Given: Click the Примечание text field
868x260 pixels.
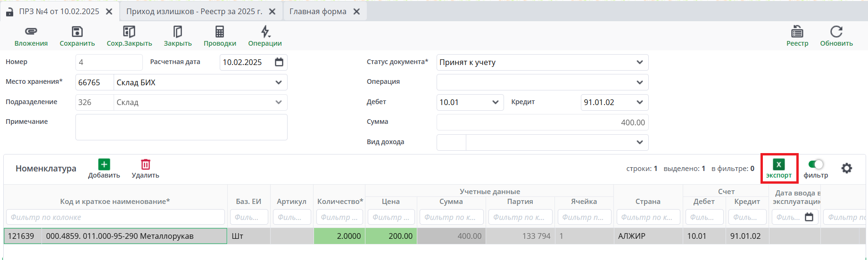Looking at the screenshot, I should point(181,127).
